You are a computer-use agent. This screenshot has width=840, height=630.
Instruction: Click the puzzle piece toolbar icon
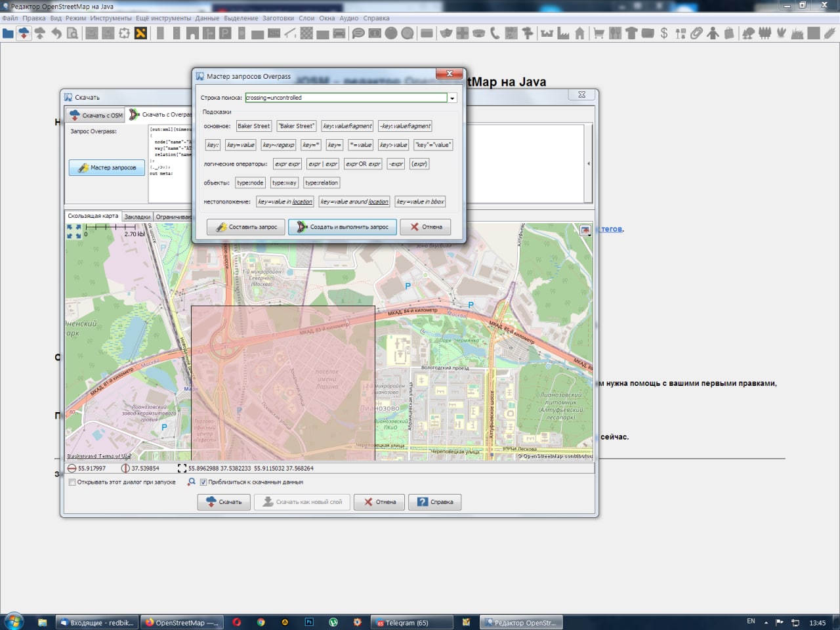coord(124,33)
